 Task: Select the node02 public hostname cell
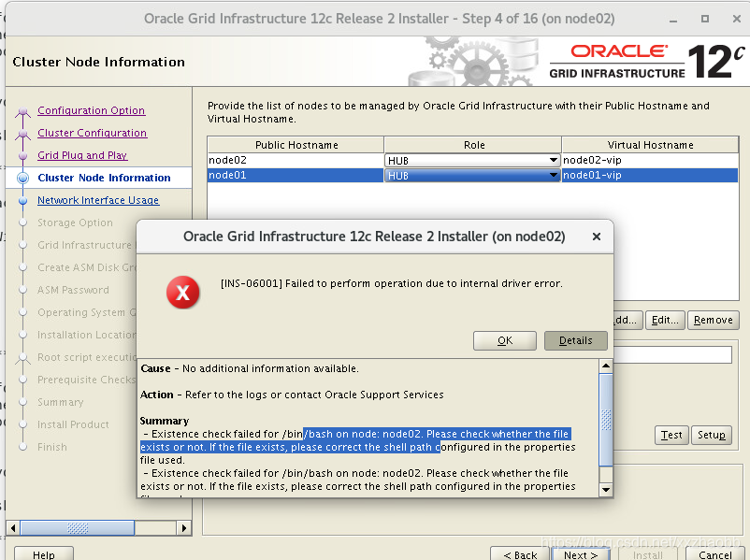point(296,160)
